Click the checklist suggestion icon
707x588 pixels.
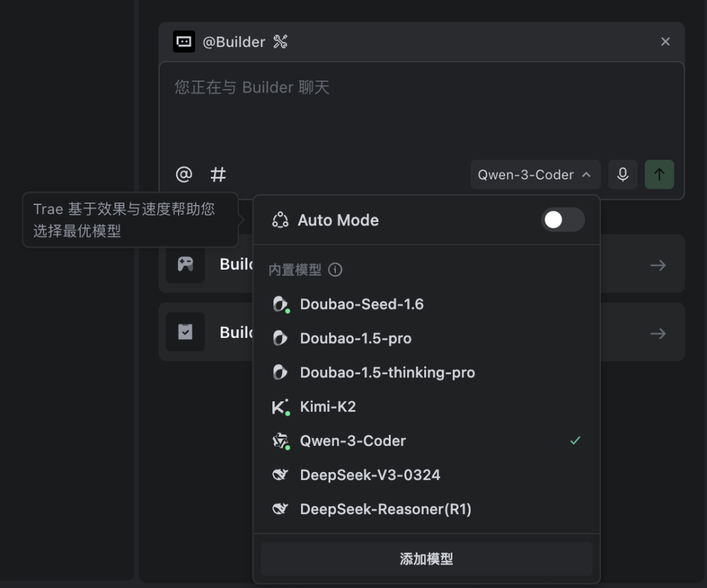pos(185,332)
